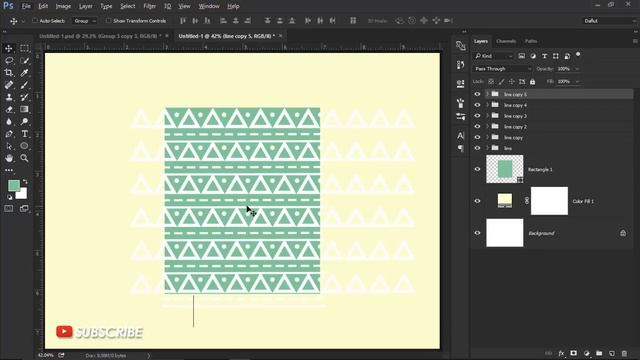Toggle Lock all layer lock icon

(x=533, y=82)
